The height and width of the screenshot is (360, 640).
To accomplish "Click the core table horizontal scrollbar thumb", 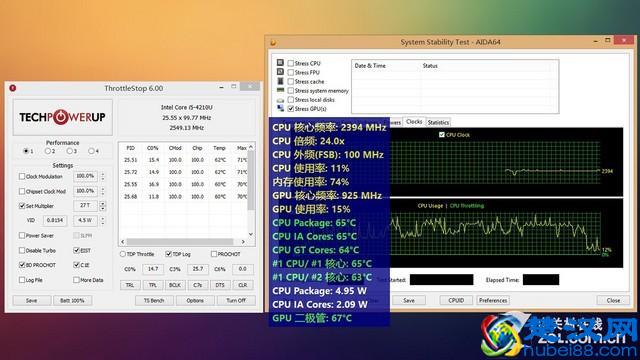I will coord(180,242).
